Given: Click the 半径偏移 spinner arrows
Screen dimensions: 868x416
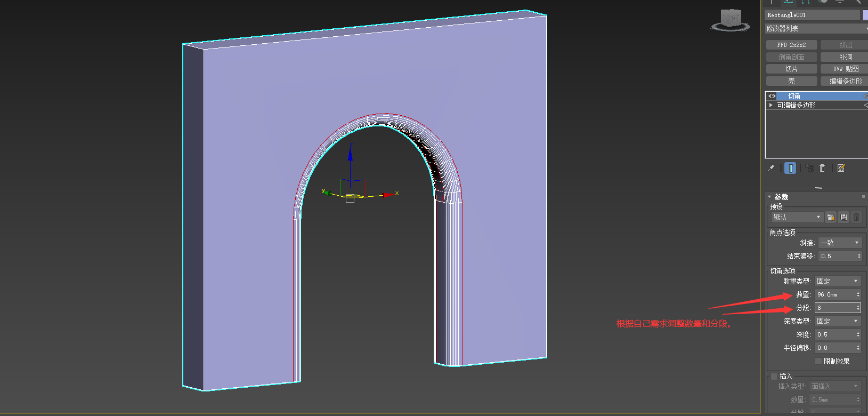Looking at the screenshot, I should (x=858, y=348).
